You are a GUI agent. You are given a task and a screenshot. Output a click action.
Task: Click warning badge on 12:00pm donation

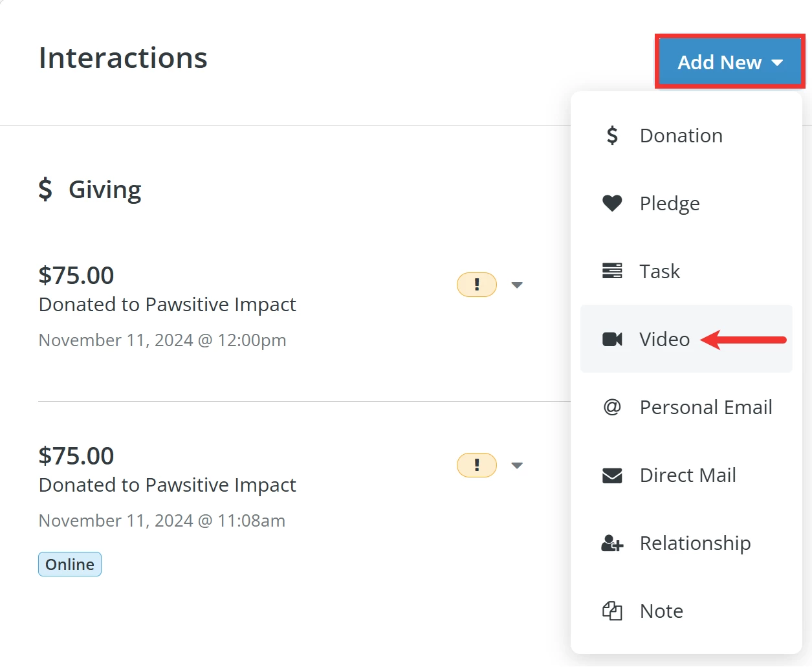(x=477, y=285)
